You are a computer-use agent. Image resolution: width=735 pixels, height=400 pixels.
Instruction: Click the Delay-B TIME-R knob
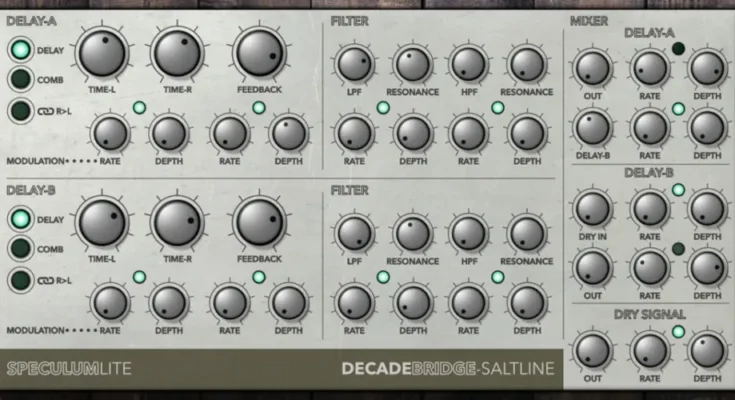pos(178,221)
